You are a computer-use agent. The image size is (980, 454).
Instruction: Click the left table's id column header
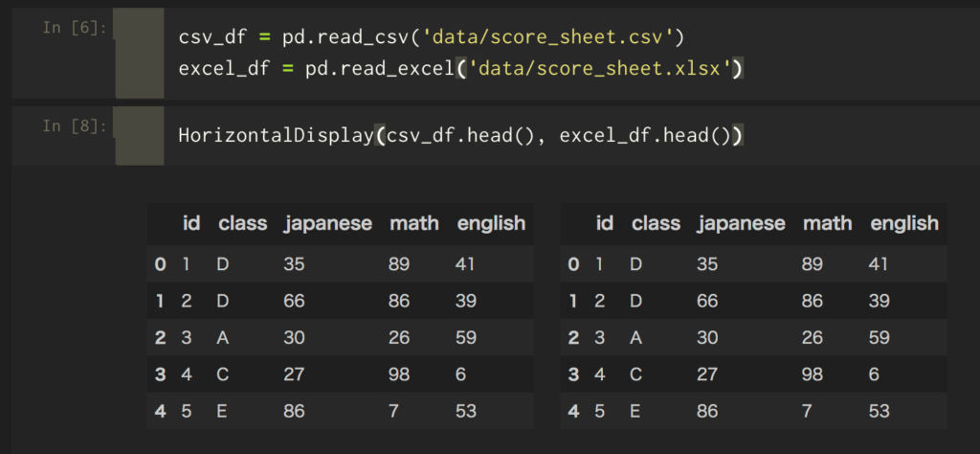click(x=191, y=223)
